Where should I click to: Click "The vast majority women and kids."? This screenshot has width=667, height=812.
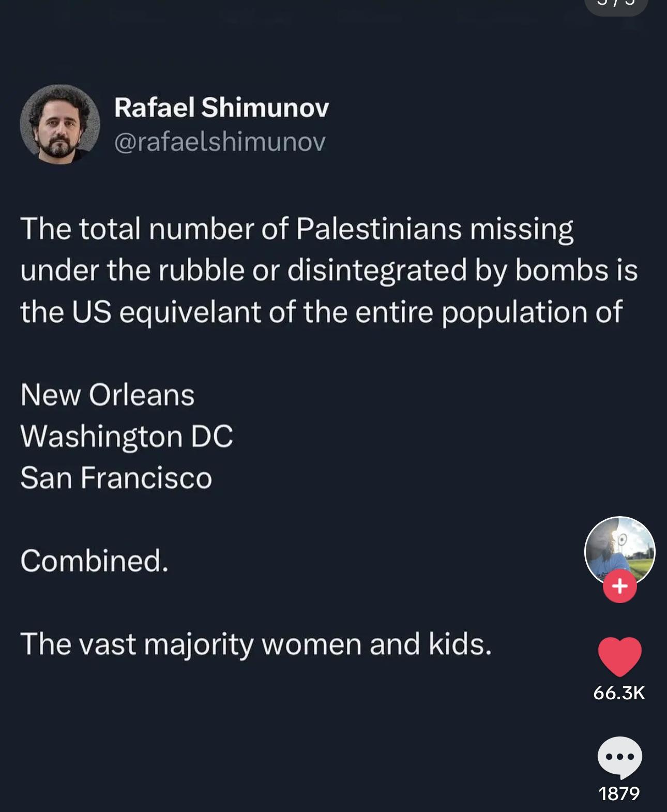point(256,644)
